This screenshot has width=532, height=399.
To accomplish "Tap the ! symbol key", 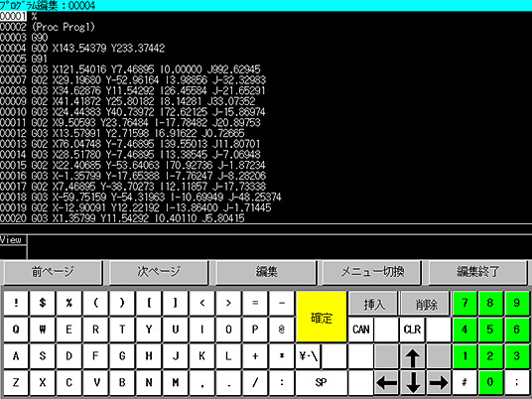I will 16,303.
